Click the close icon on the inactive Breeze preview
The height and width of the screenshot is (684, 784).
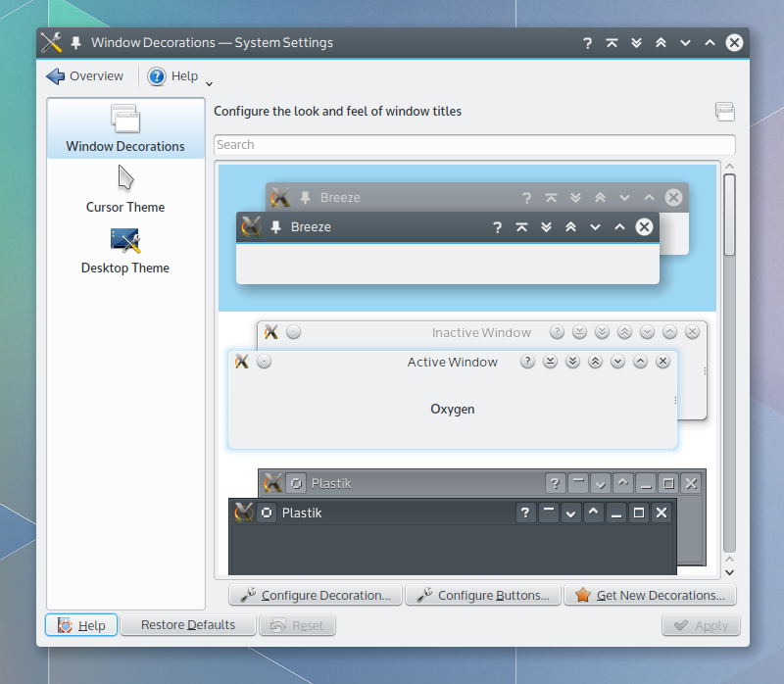coord(673,198)
